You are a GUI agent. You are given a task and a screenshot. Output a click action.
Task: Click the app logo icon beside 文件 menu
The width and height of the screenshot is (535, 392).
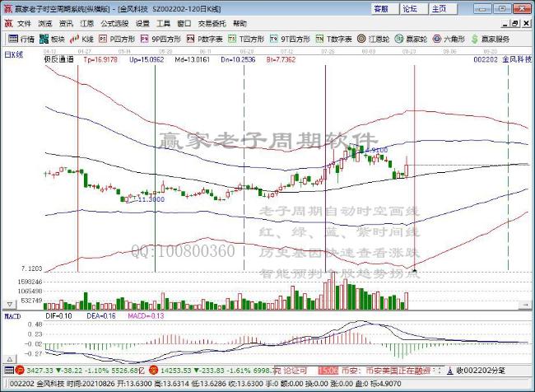point(8,24)
